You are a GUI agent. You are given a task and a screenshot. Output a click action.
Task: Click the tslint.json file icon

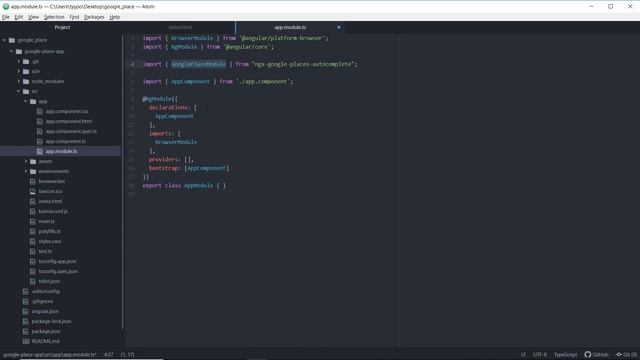pyautogui.click(x=33, y=281)
